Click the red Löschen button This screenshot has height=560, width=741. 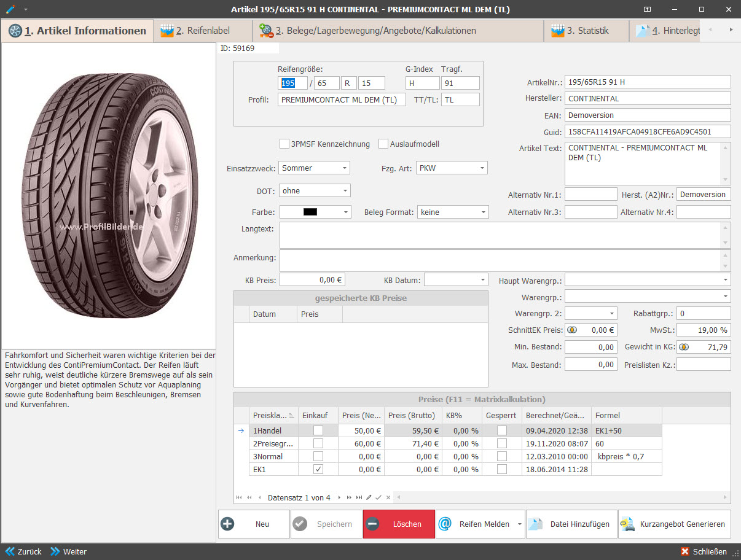(x=399, y=524)
